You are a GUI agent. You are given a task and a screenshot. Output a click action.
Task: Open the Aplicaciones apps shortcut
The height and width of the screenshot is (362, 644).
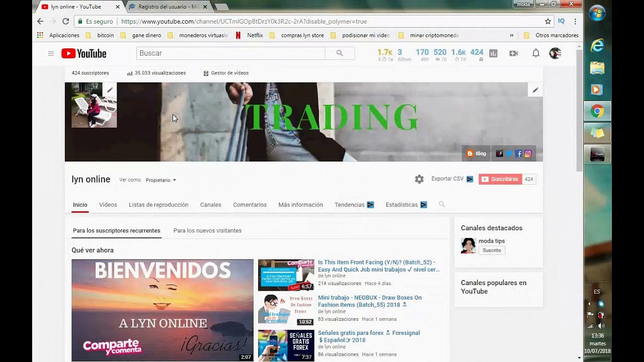pyautogui.click(x=58, y=35)
